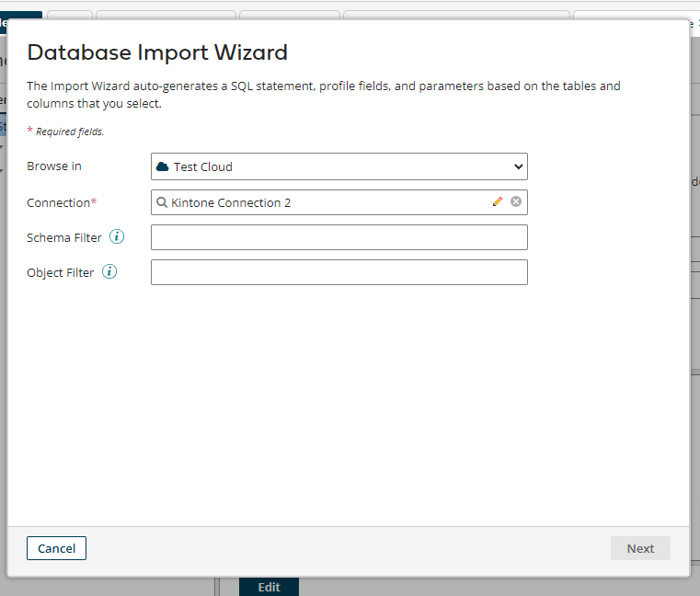Viewport: 700px width, 596px height.
Task: Focus the Schema Filter text box
Action: (339, 237)
